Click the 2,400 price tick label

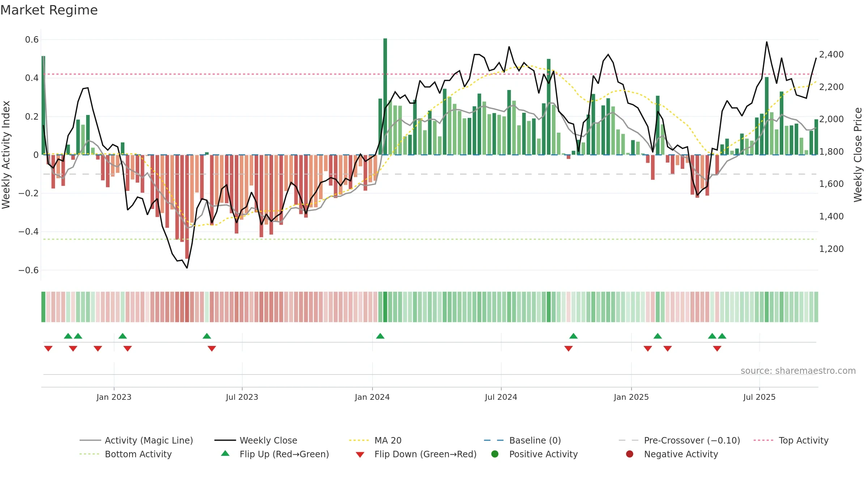click(x=831, y=55)
